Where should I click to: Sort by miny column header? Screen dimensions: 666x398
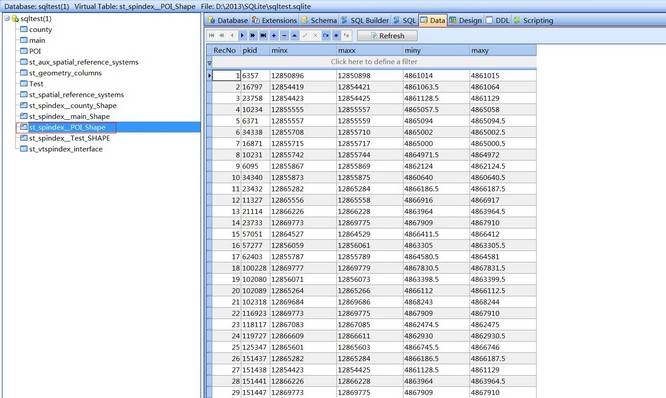coord(436,51)
